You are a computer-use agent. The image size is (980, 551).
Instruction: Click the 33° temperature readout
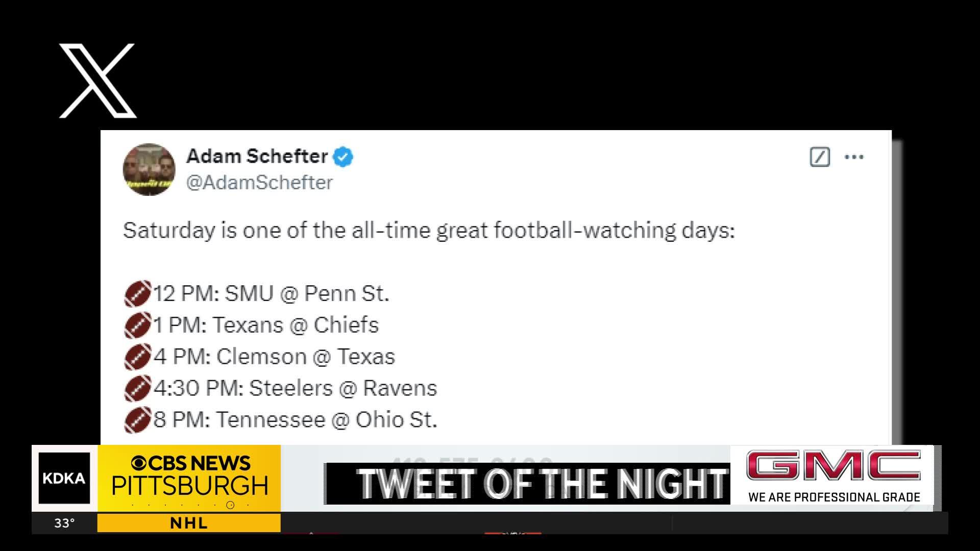click(65, 523)
